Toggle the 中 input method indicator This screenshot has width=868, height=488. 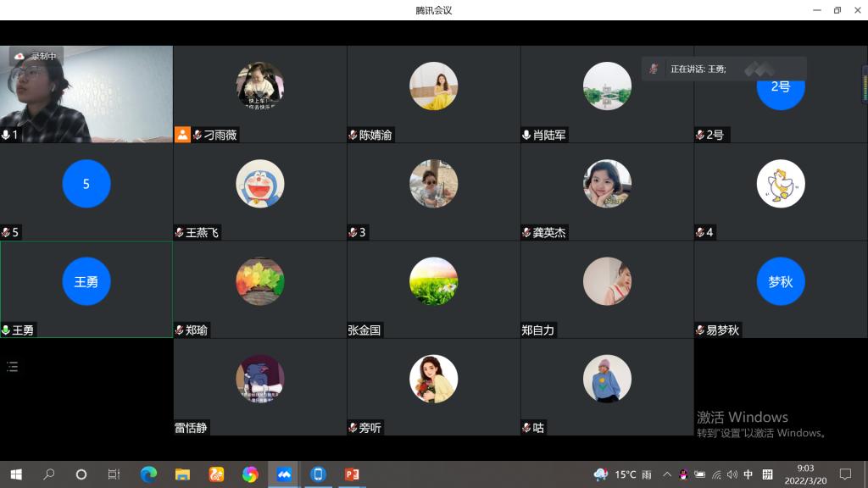coord(748,474)
